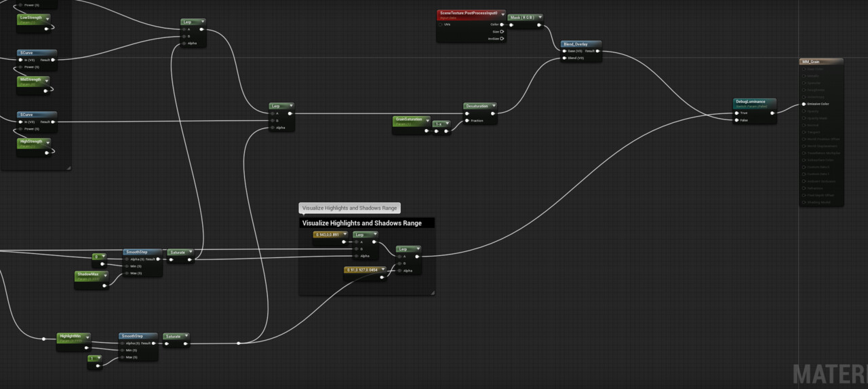Select the MM_Grain material result node header
The height and width of the screenshot is (389, 868).
click(x=821, y=62)
